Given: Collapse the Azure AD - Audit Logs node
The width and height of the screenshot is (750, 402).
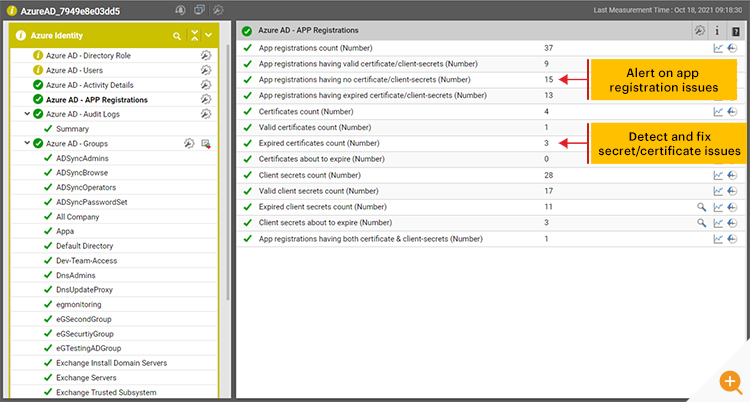Looking at the screenshot, I should tap(27, 114).
